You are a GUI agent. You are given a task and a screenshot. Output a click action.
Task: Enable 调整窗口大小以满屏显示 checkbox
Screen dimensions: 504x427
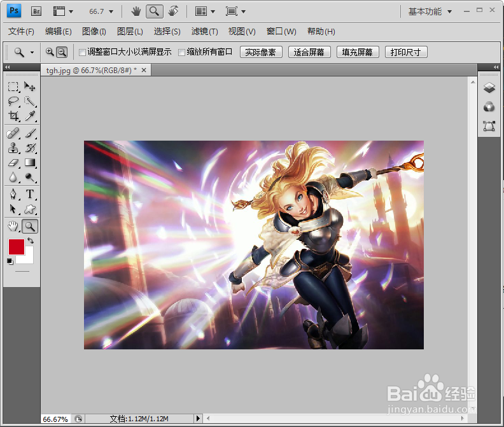click(82, 52)
